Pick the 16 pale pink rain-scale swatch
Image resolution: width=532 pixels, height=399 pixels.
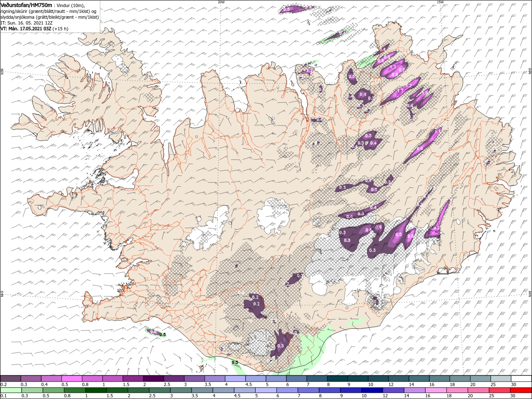pos(436,390)
